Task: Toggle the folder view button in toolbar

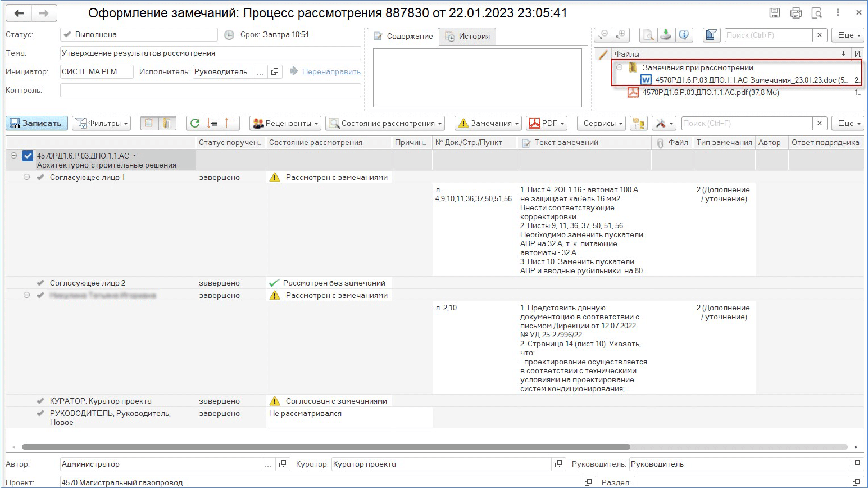Action: 167,123
